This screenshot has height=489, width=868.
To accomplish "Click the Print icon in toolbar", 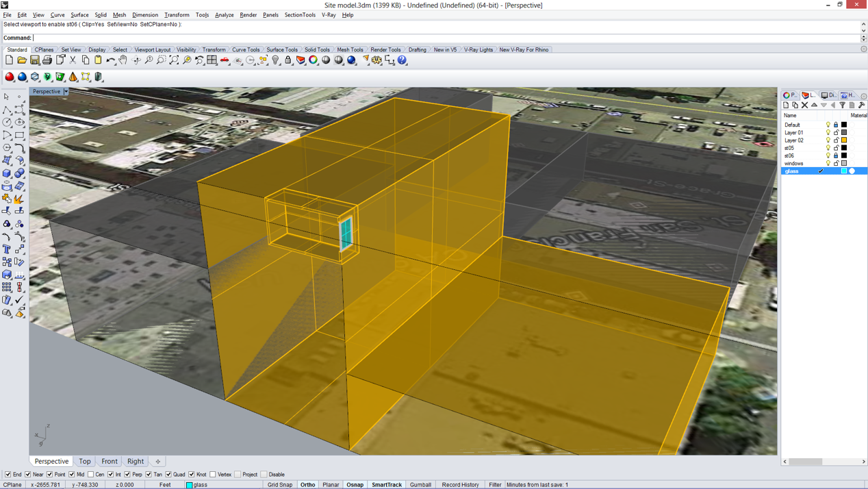I will [x=47, y=60].
